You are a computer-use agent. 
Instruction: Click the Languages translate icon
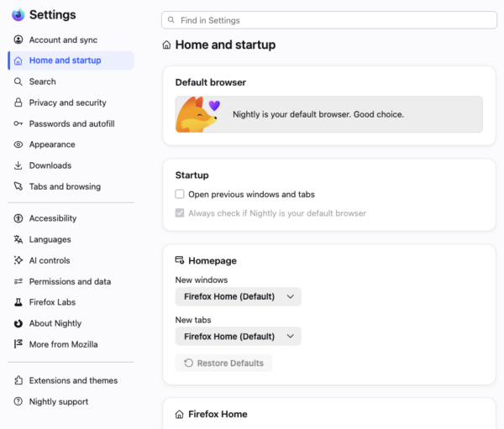(18, 239)
